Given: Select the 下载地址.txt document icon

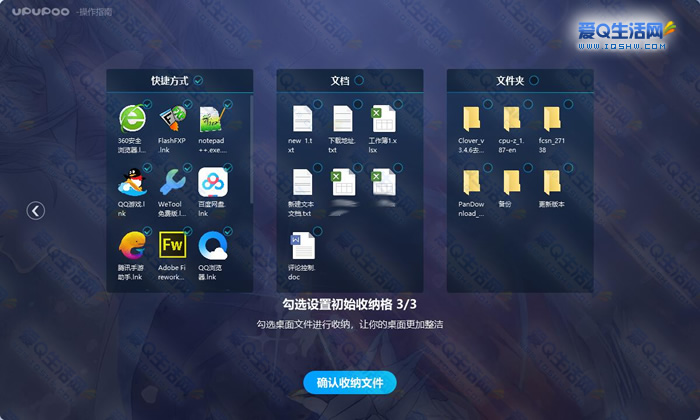Looking at the screenshot, I should [x=342, y=119].
